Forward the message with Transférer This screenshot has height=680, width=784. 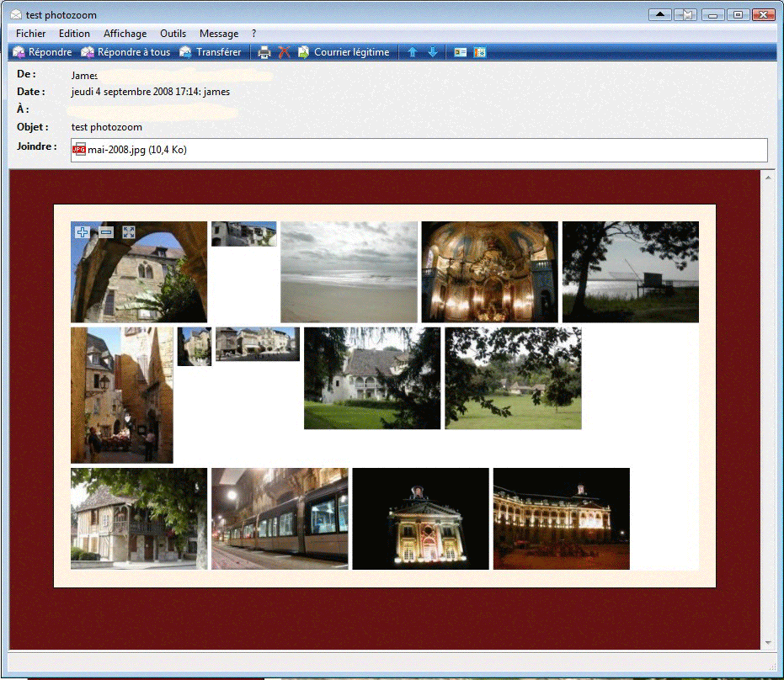(210, 52)
